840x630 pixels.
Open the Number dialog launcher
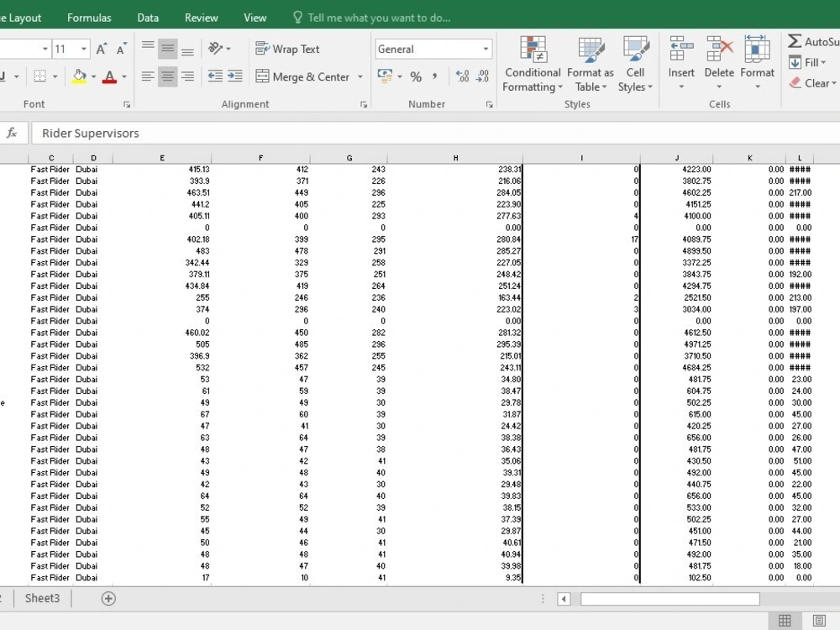[490, 104]
